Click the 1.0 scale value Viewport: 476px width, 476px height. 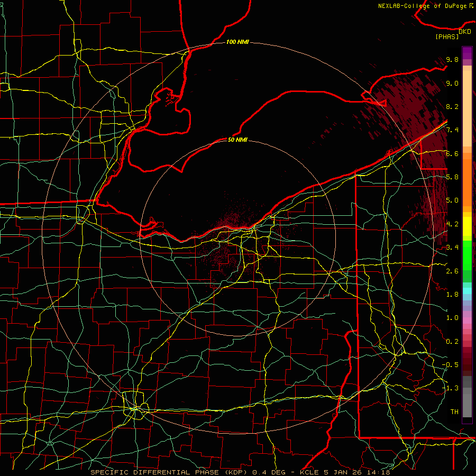point(452,318)
